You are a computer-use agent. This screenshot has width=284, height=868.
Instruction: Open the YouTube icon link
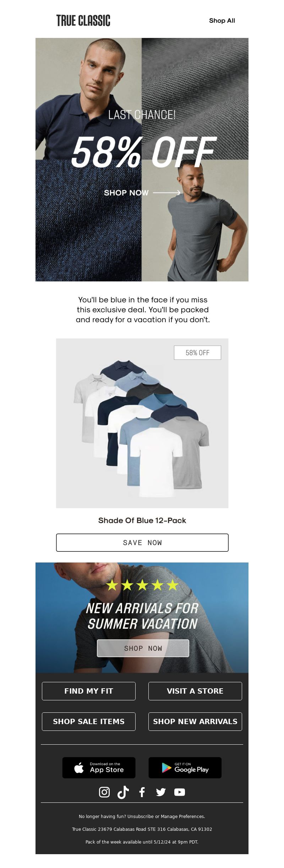point(180,792)
